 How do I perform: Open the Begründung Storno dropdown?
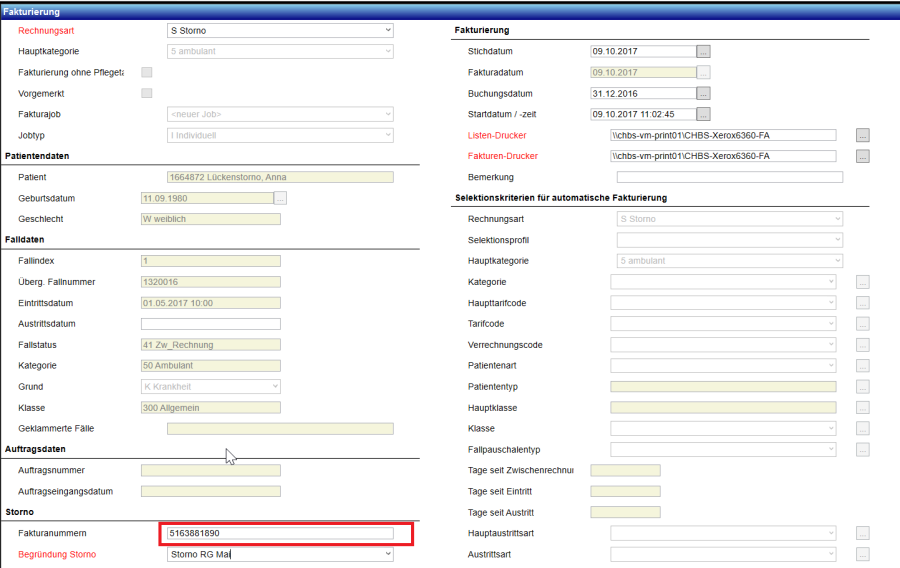[x=280, y=554]
